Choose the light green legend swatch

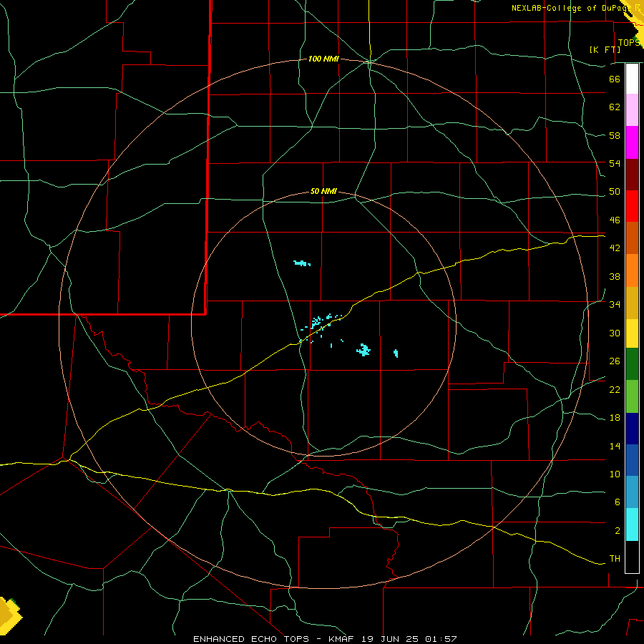point(632,396)
